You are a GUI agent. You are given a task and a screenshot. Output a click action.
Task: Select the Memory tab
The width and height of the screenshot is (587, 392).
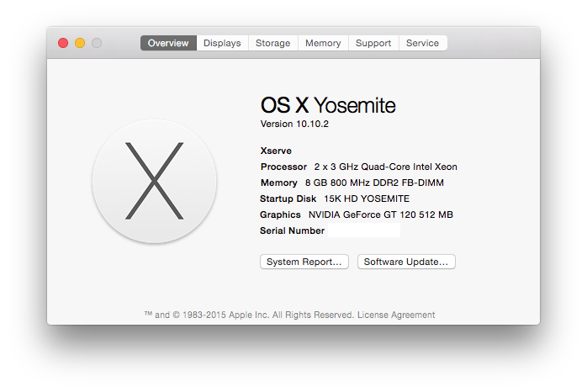[323, 43]
